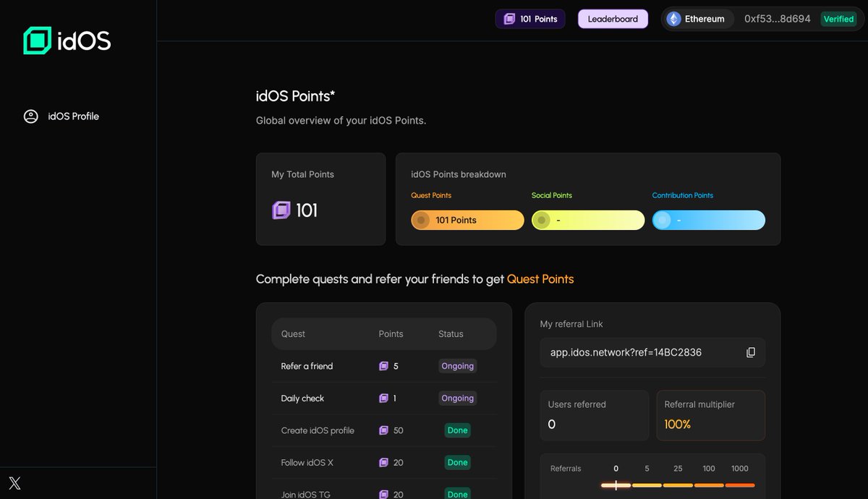Click the Status column header
This screenshot has width=868, height=499.
click(451, 334)
